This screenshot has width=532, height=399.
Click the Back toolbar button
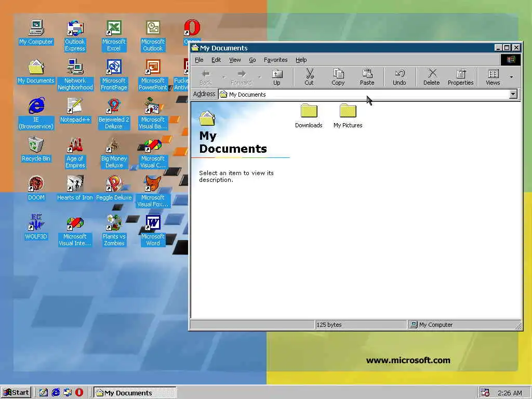point(206,77)
